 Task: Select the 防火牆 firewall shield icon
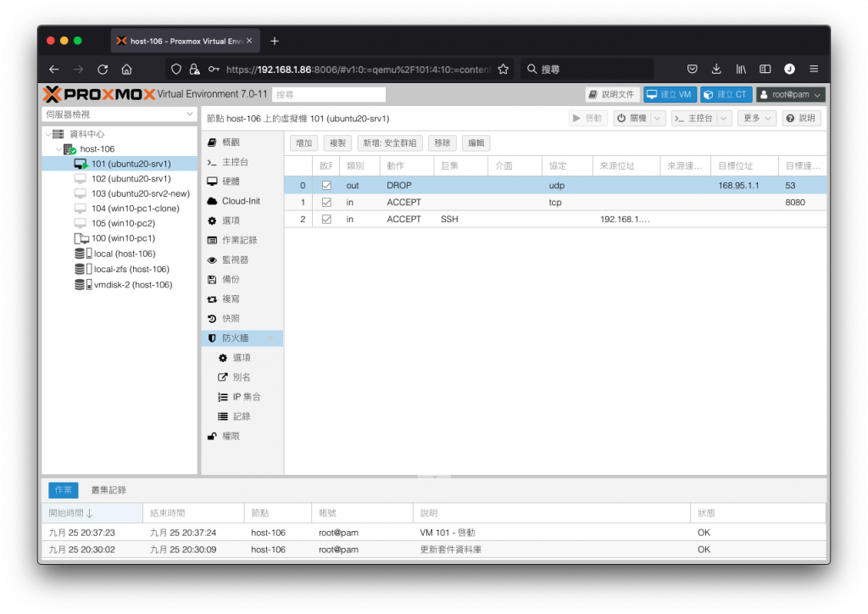[212, 338]
